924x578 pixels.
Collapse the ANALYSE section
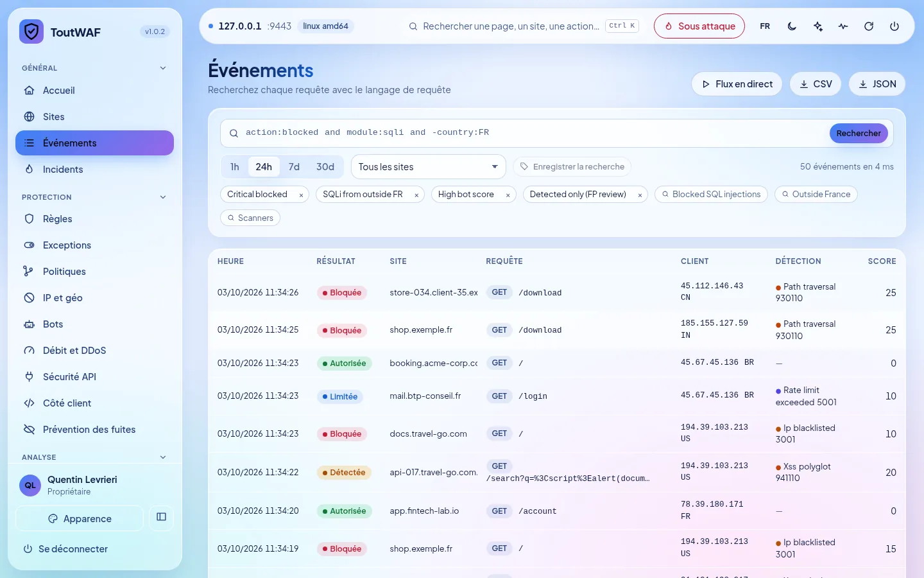tap(94, 457)
